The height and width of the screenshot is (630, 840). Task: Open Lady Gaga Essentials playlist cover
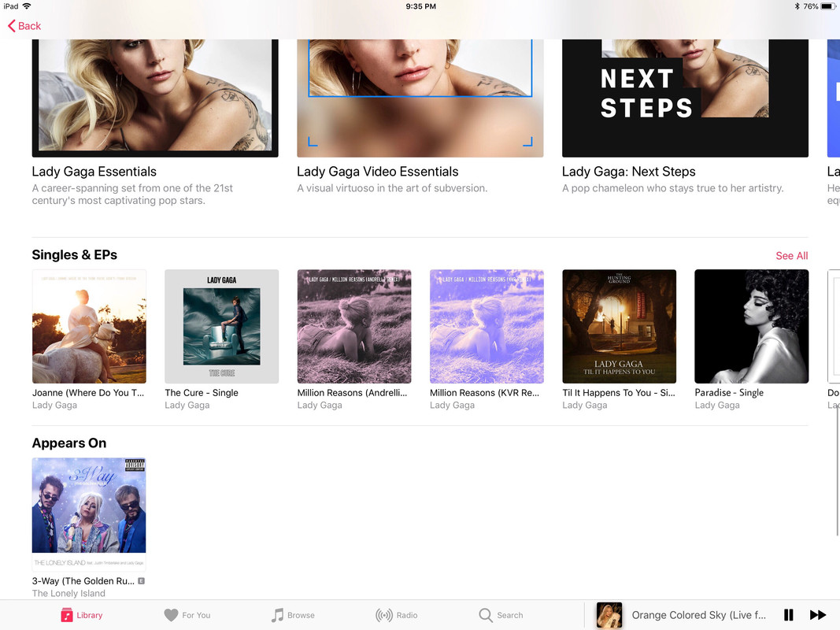coord(155,98)
